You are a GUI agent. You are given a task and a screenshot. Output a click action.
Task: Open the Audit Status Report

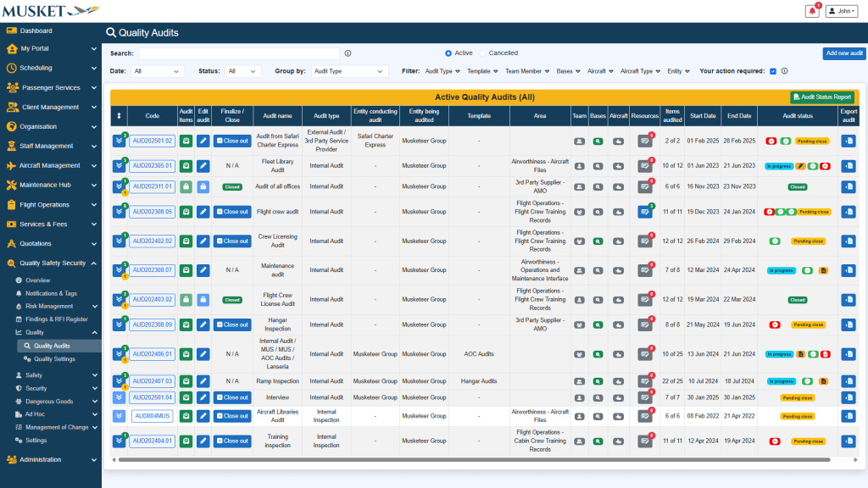coord(821,97)
